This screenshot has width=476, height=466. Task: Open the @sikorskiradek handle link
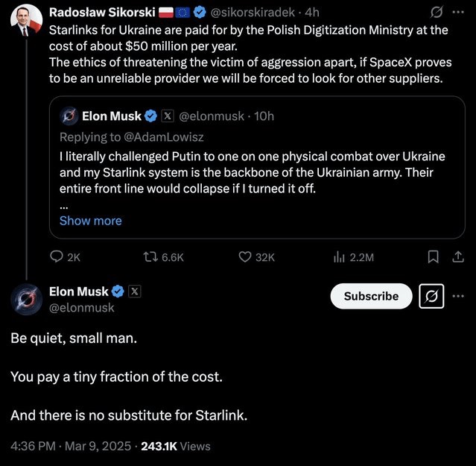(x=253, y=13)
